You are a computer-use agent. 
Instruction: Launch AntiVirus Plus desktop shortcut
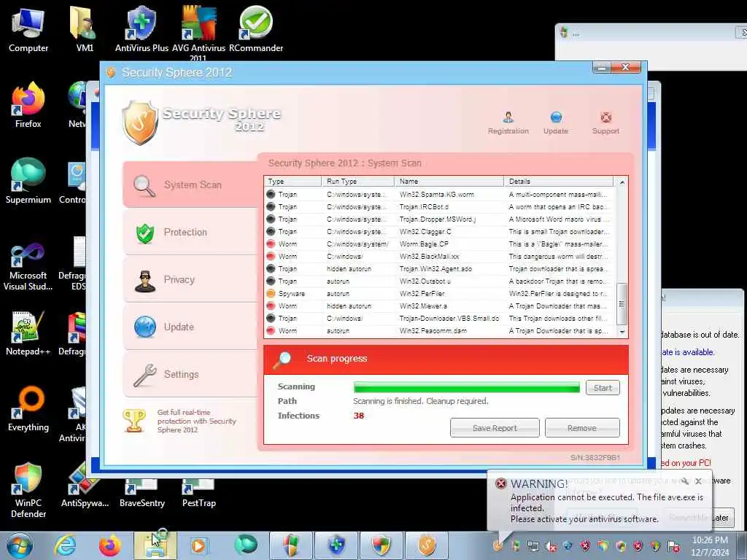[142, 29]
